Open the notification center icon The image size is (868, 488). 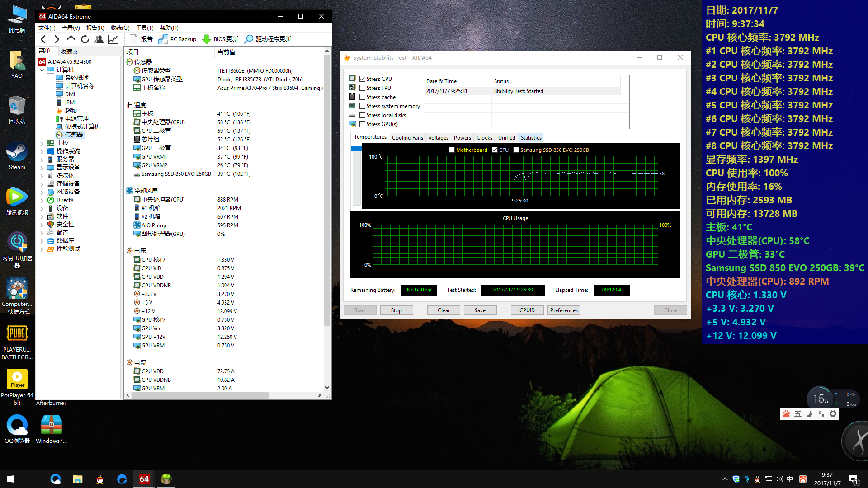pyautogui.click(x=854, y=479)
